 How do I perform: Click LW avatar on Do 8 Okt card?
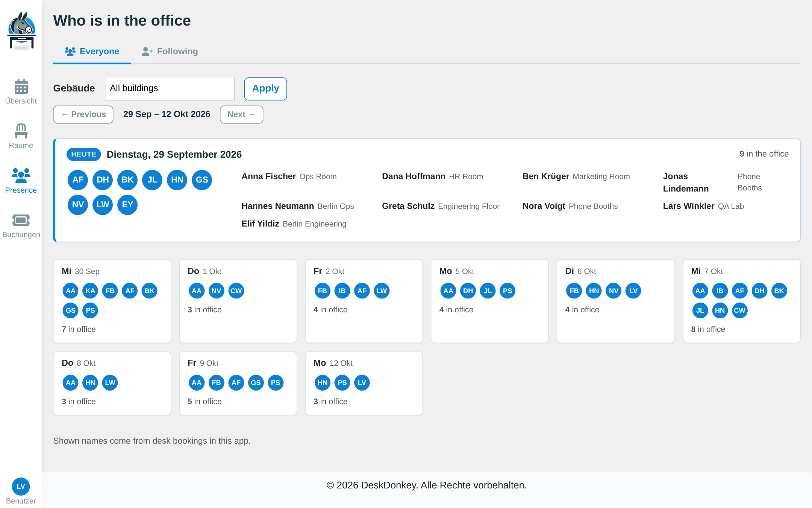[x=110, y=383]
